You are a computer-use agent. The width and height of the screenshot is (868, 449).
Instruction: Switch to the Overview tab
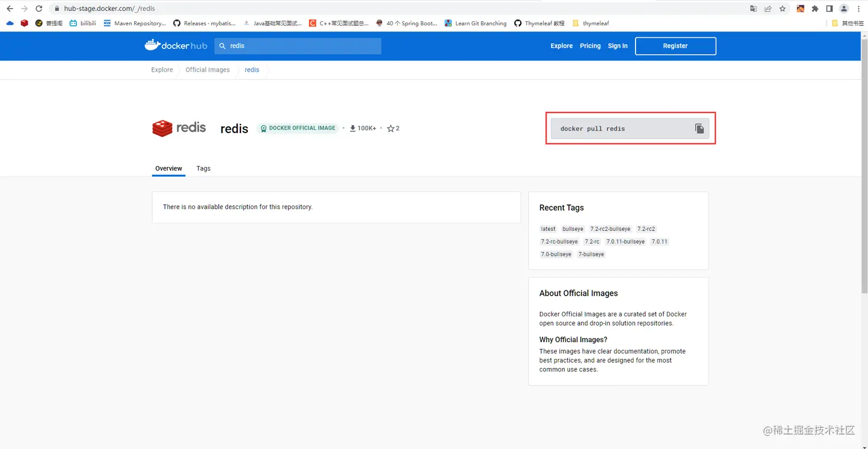tap(169, 168)
